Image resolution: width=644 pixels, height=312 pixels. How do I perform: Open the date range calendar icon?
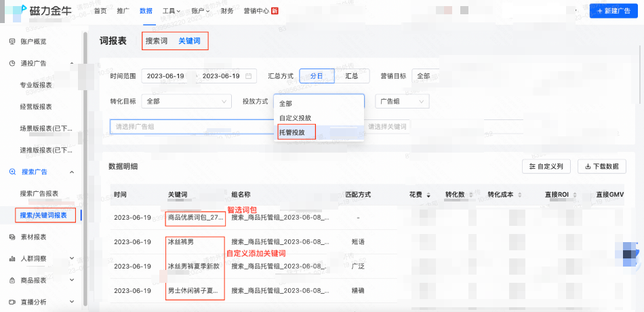249,76
